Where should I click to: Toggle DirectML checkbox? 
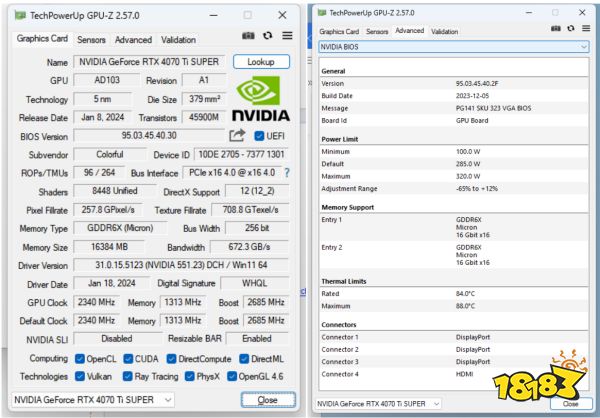(244, 359)
